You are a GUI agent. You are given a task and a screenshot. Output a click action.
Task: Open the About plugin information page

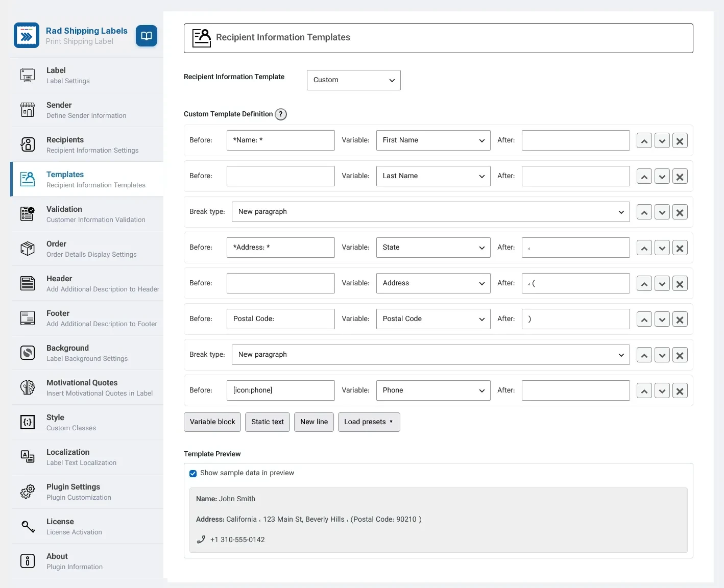(87, 561)
